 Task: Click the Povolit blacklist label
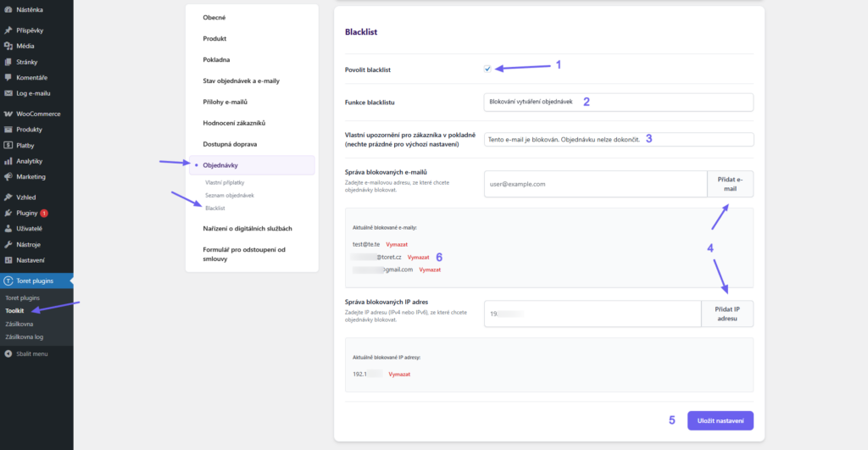click(368, 69)
